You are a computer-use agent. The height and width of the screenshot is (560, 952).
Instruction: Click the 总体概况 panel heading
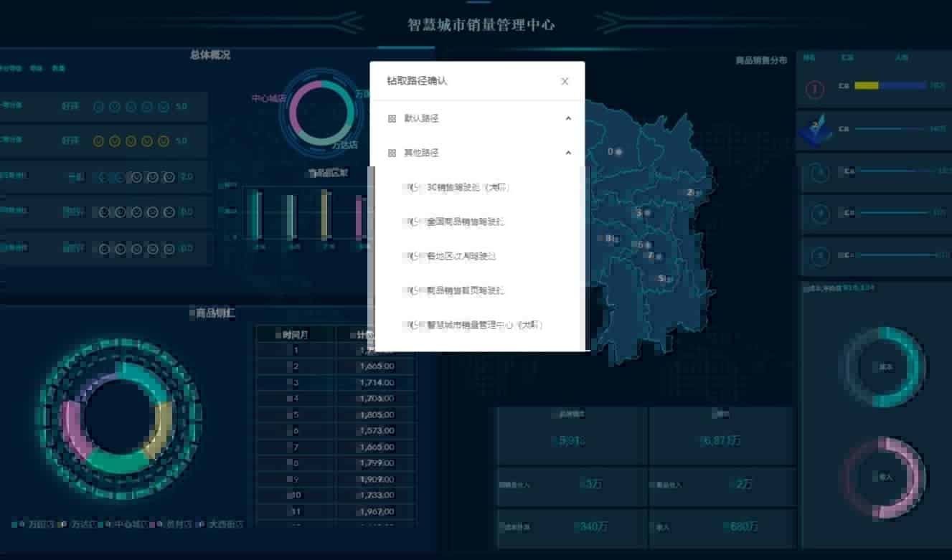tap(210, 54)
